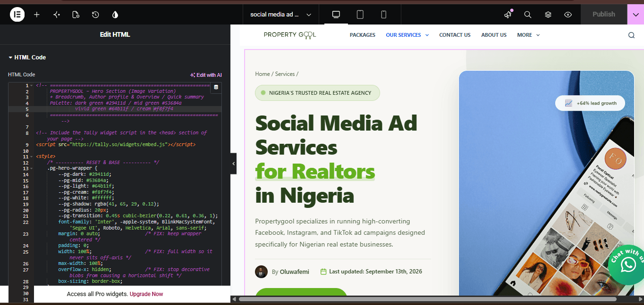Open the Publish options arrow

click(636, 15)
